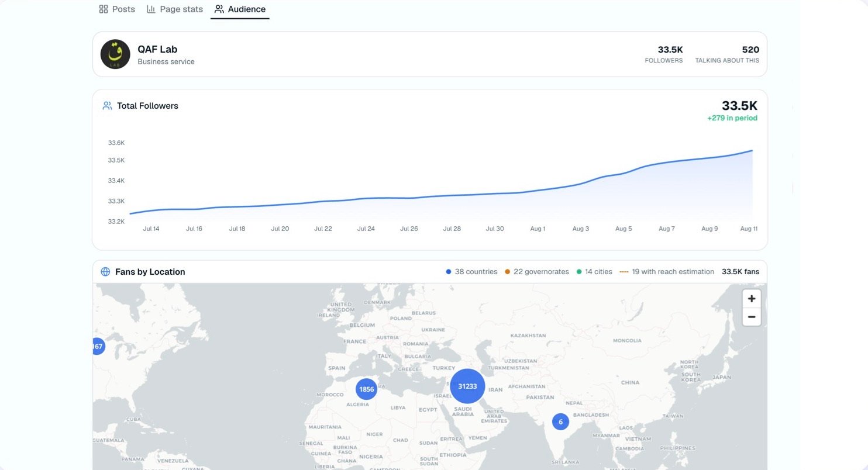Click the 33.6K y-axis label
The height and width of the screenshot is (470, 868).
116,143
